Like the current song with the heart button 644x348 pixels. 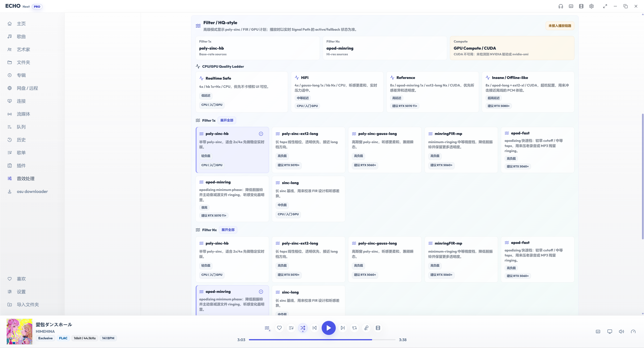(279, 328)
